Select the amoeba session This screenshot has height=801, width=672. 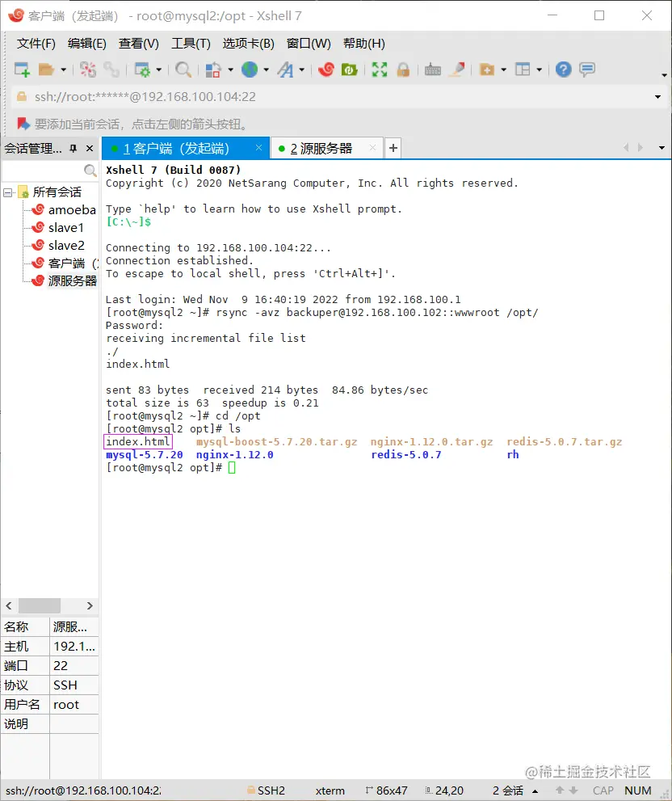click(72, 210)
